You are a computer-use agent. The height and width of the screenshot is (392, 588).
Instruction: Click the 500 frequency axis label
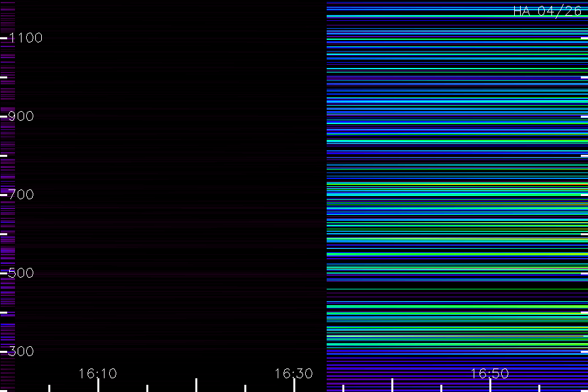[21, 273]
